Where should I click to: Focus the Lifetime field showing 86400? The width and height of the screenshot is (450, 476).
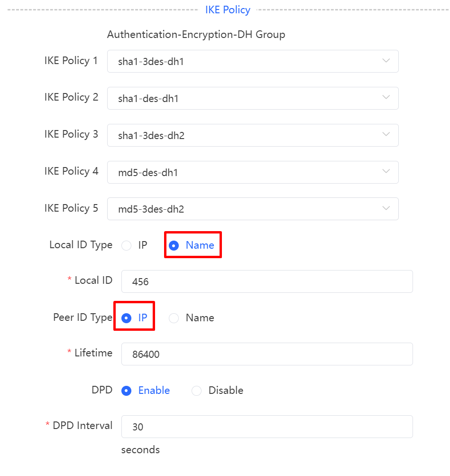pyautogui.click(x=267, y=354)
